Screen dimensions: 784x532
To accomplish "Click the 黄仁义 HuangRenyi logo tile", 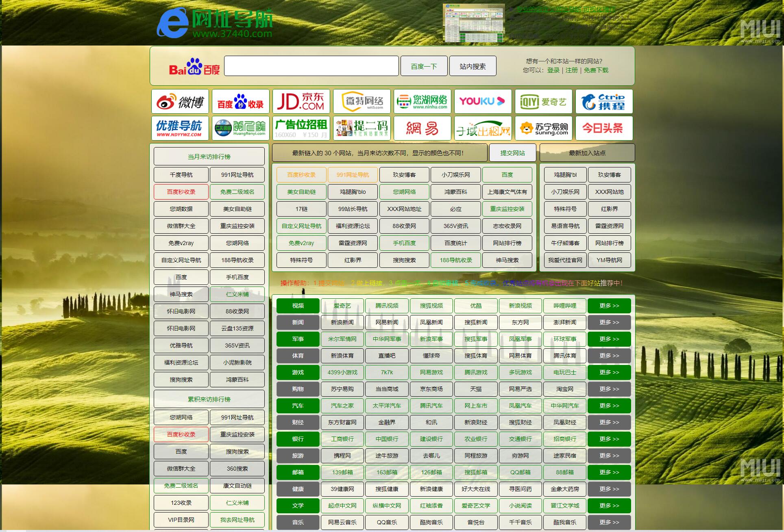I will point(241,128).
